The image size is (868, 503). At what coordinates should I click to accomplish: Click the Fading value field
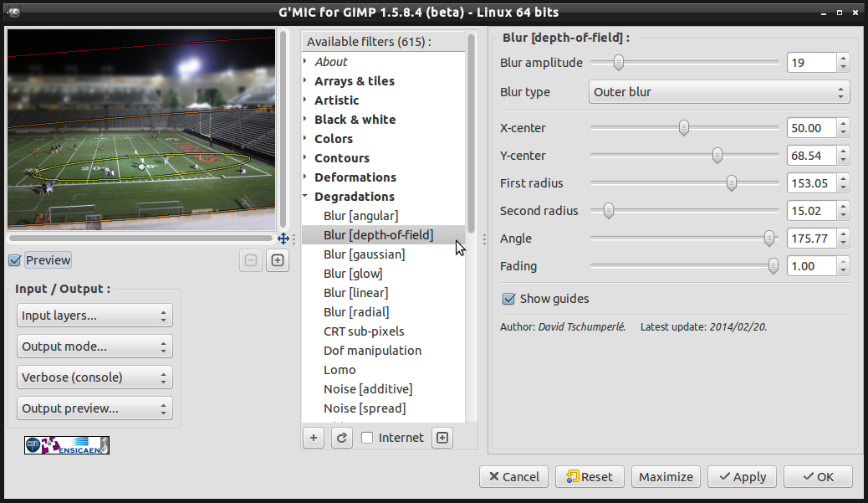pyautogui.click(x=811, y=266)
